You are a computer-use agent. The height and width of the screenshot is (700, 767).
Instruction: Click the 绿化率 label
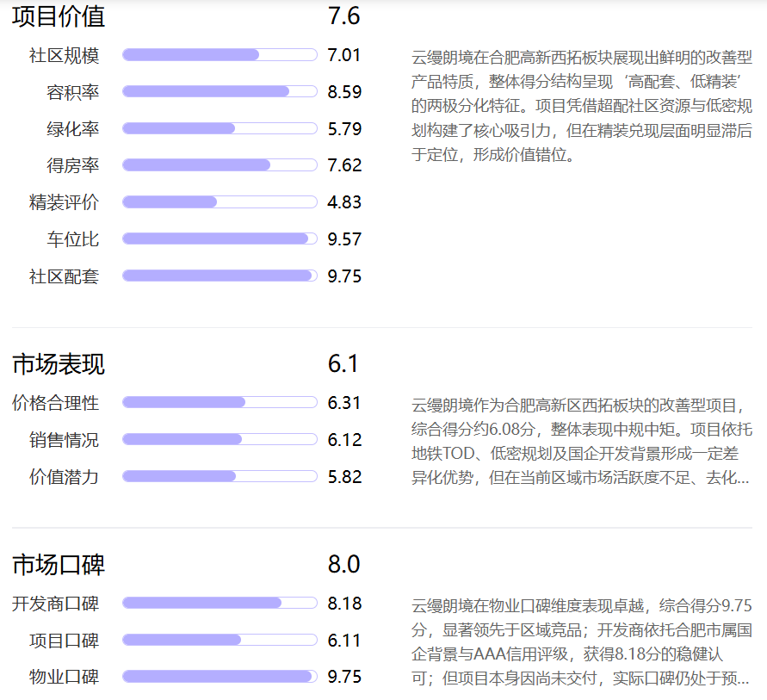pos(73,129)
